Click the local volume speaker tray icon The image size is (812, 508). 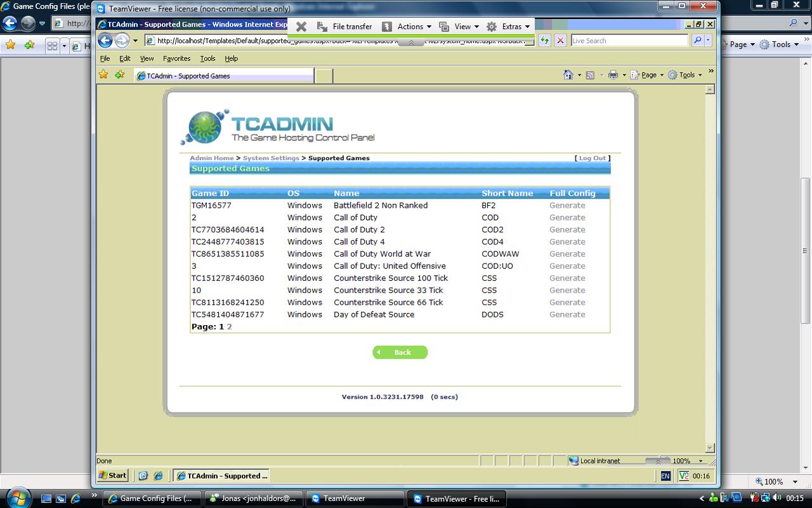click(x=778, y=498)
